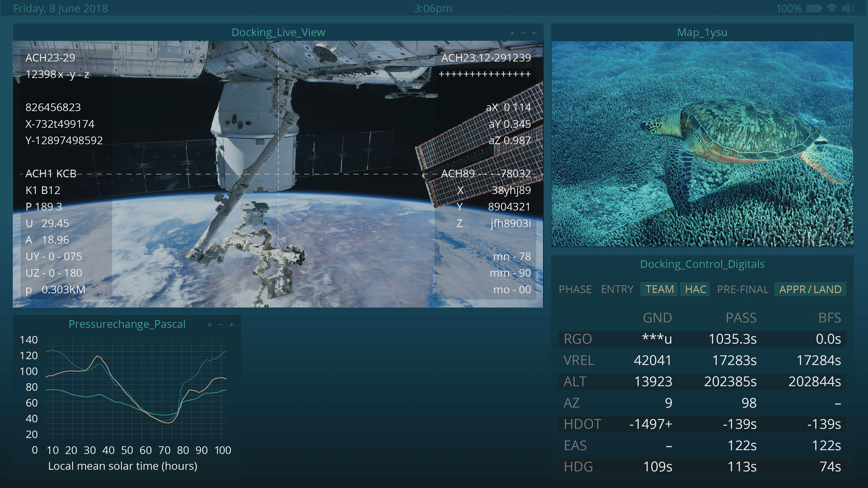Viewport: 868px width, 488px height.
Task: Click the ACH89 78032 label
Action: pyautogui.click(x=486, y=174)
